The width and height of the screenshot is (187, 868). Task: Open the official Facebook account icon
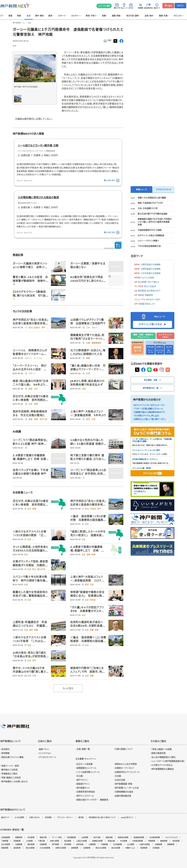143,370
